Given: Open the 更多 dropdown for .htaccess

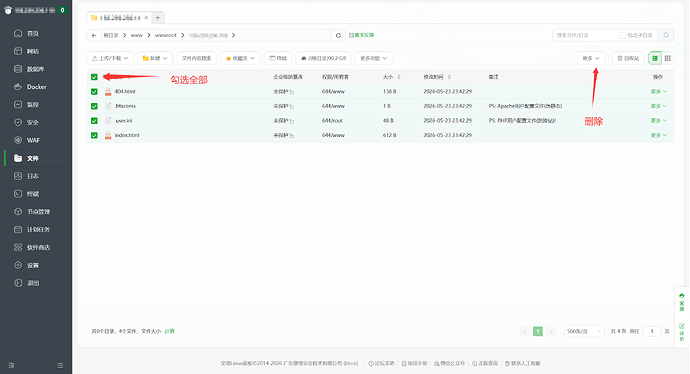Looking at the screenshot, I should tap(659, 106).
